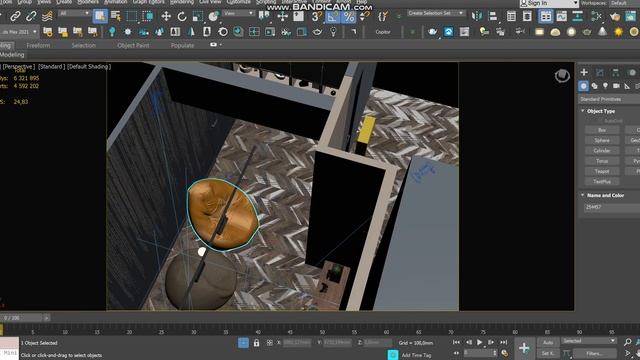The image size is (640, 360).
Task: Toggle the 3D Snaps button
Action: [317, 17]
